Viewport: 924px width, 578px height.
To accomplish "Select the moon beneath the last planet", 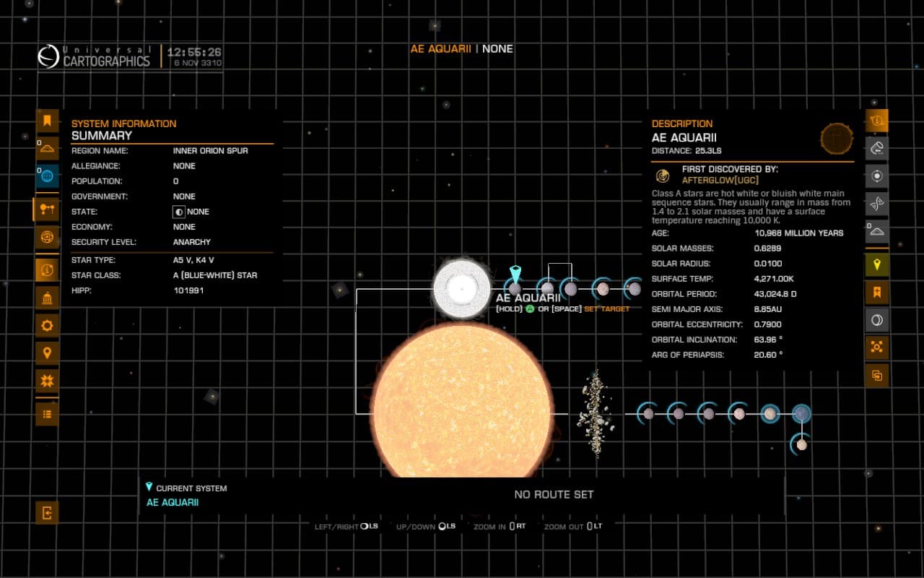I will 801,444.
